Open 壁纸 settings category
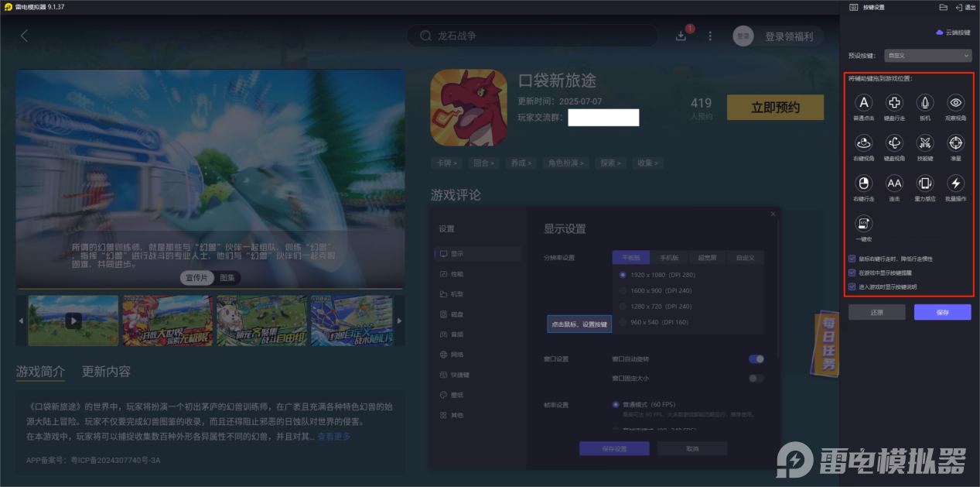 click(477, 395)
